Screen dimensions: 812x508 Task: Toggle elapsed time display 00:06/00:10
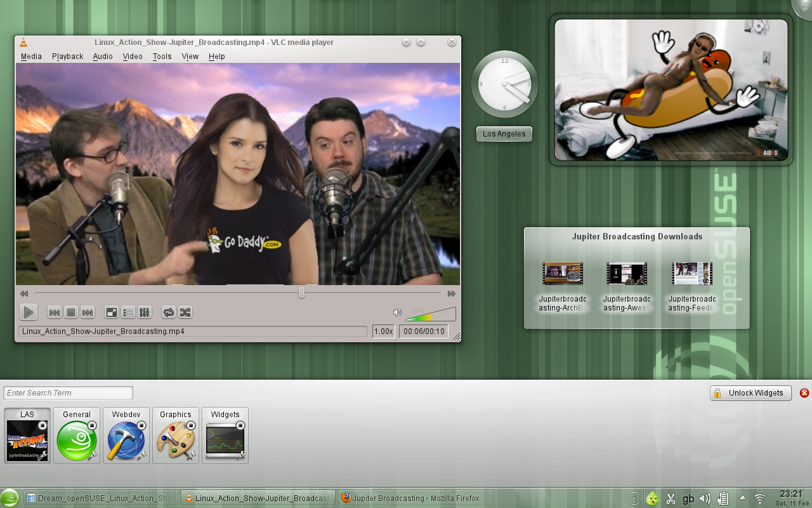click(x=424, y=331)
